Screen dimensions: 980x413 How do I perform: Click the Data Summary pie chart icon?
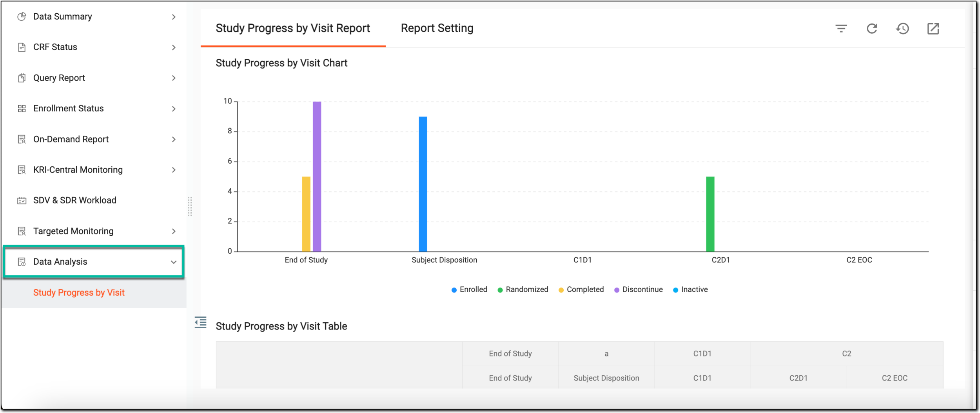22,16
